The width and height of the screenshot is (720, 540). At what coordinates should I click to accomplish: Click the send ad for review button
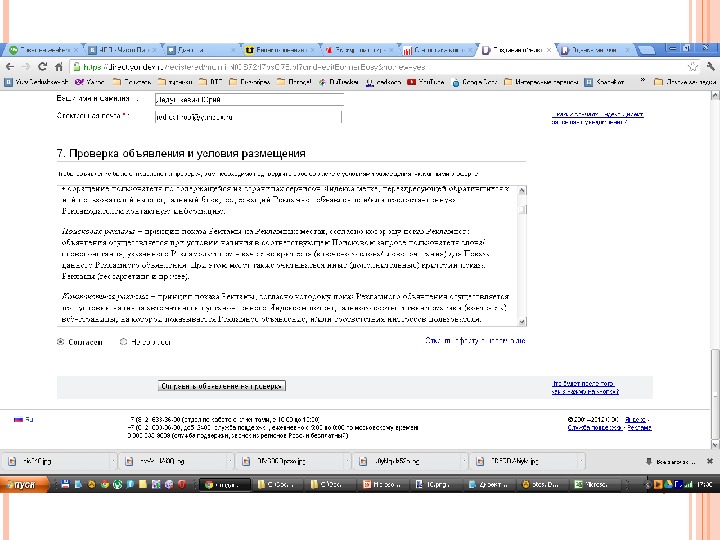point(222,386)
